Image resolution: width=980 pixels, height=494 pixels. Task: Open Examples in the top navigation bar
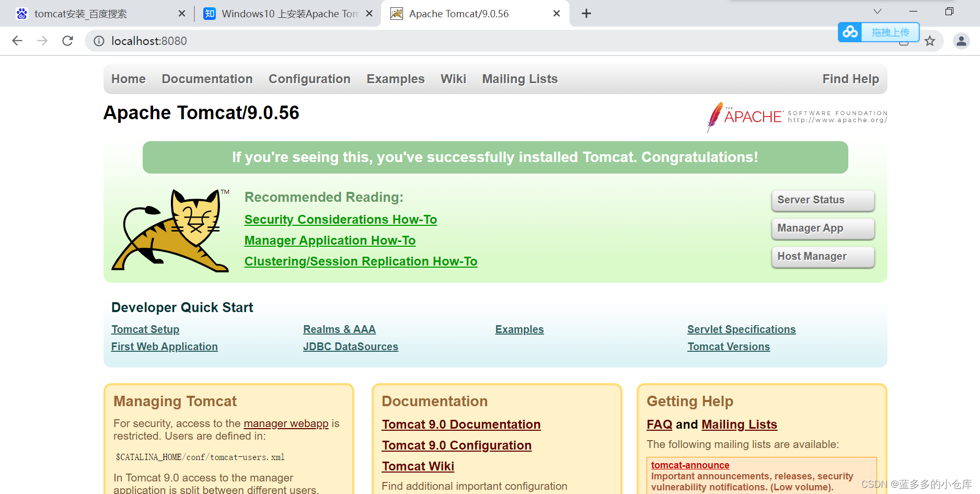(x=396, y=79)
